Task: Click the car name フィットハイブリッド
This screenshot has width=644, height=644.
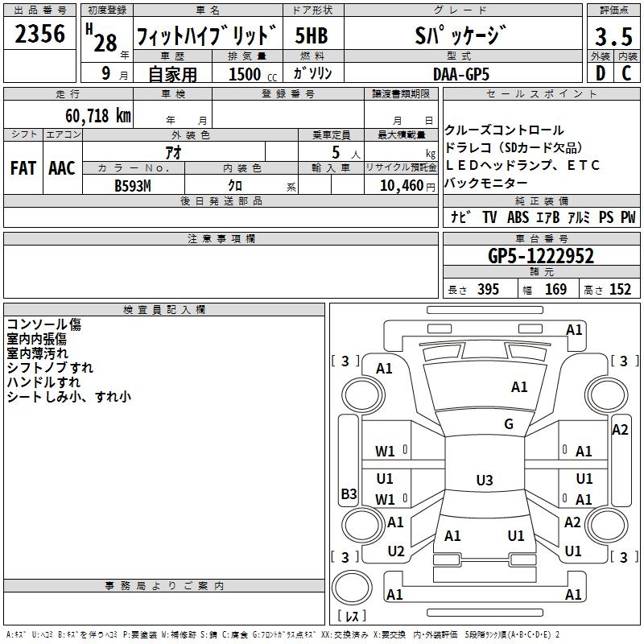Action: [207, 35]
